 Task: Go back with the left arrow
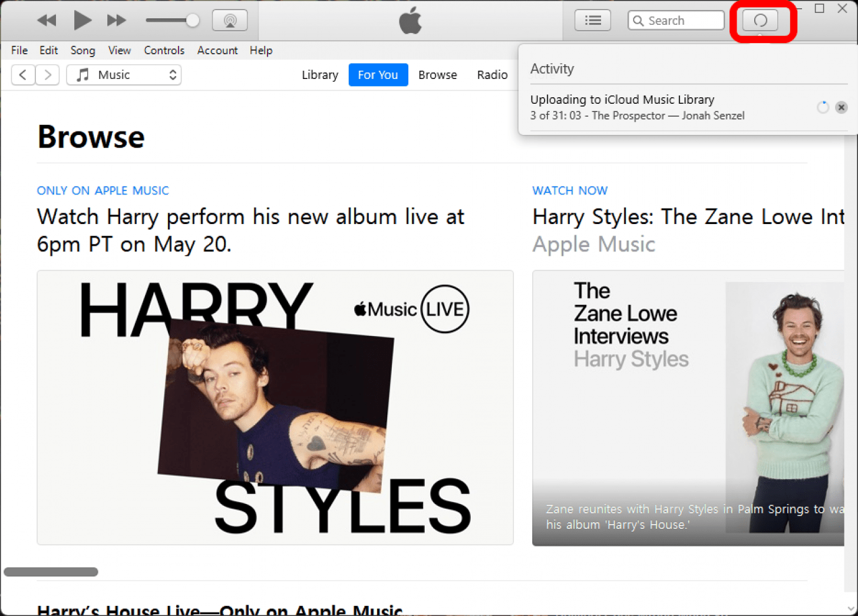[23, 75]
